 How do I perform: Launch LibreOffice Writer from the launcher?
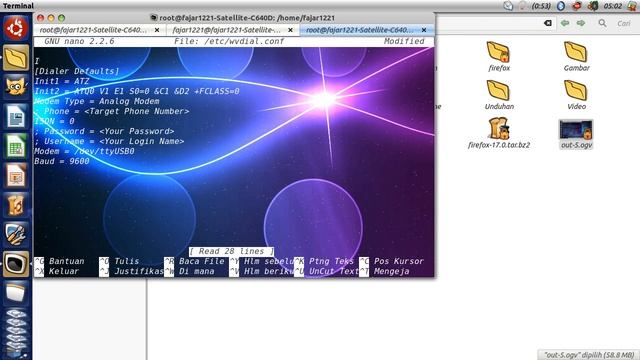tap(16, 116)
